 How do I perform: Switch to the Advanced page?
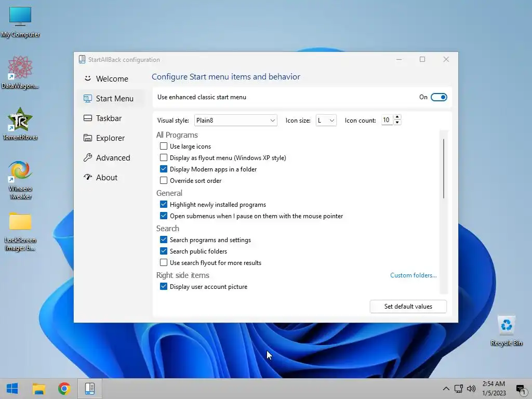click(x=112, y=157)
